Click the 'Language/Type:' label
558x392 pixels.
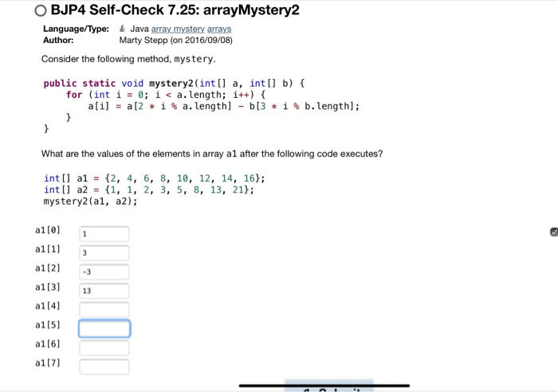pyautogui.click(x=77, y=29)
